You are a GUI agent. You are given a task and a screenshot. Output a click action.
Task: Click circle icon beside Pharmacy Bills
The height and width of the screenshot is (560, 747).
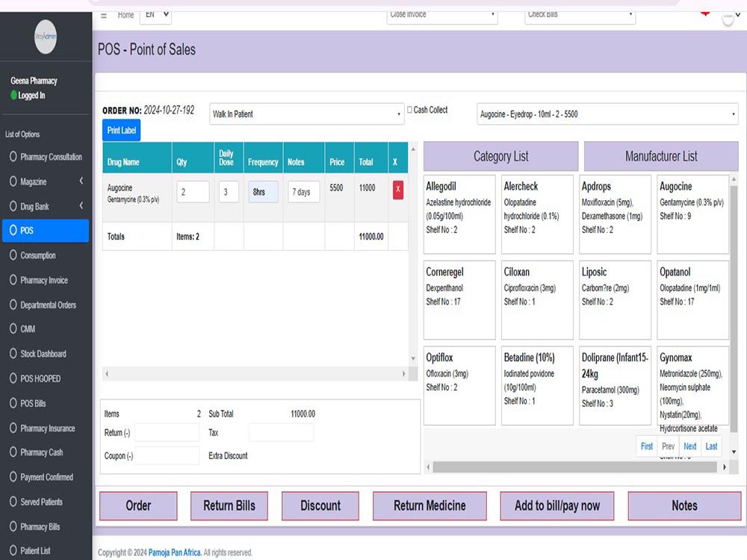(x=13, y=526)
